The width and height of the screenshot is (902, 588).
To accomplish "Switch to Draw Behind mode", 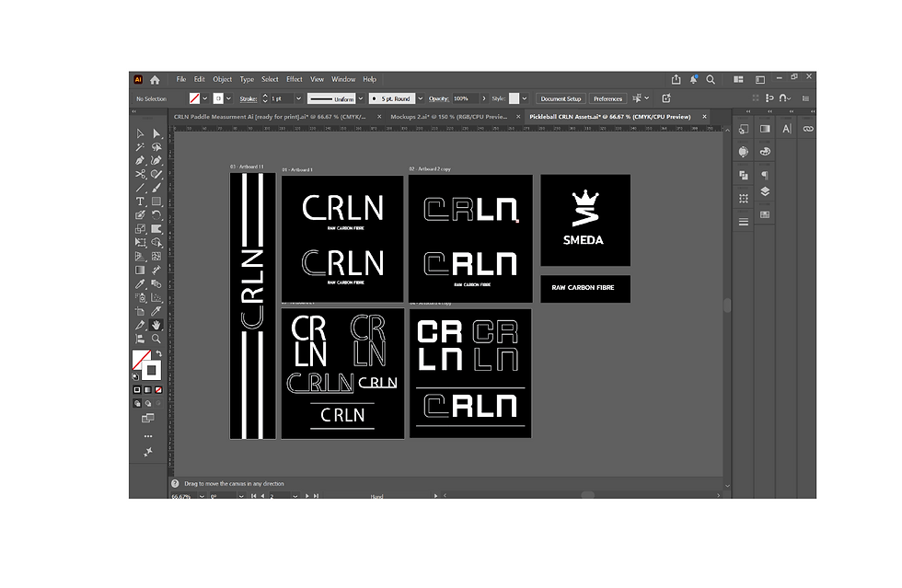I will [x=148, y=404].
